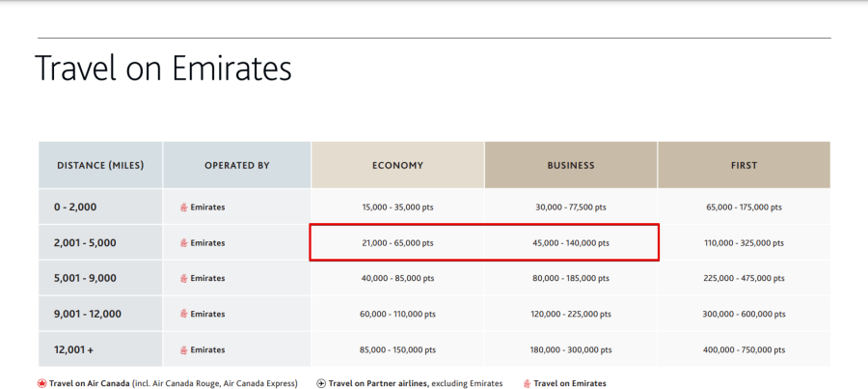The height and width of the screenshot is (389, 868).
Task: Click the Air Canada maple leaf legend icon
Action: click(x=42, y=383)
